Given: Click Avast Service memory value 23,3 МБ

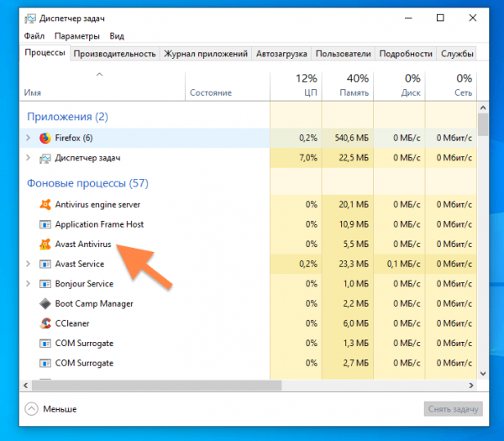Looking at the screenshot, I should pyautogui.click(x=354, y=265).
